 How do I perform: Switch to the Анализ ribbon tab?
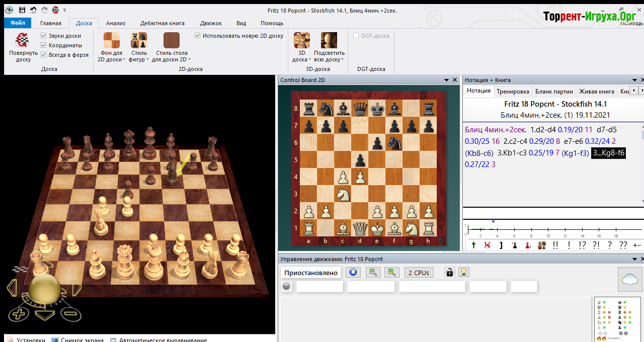116,23
